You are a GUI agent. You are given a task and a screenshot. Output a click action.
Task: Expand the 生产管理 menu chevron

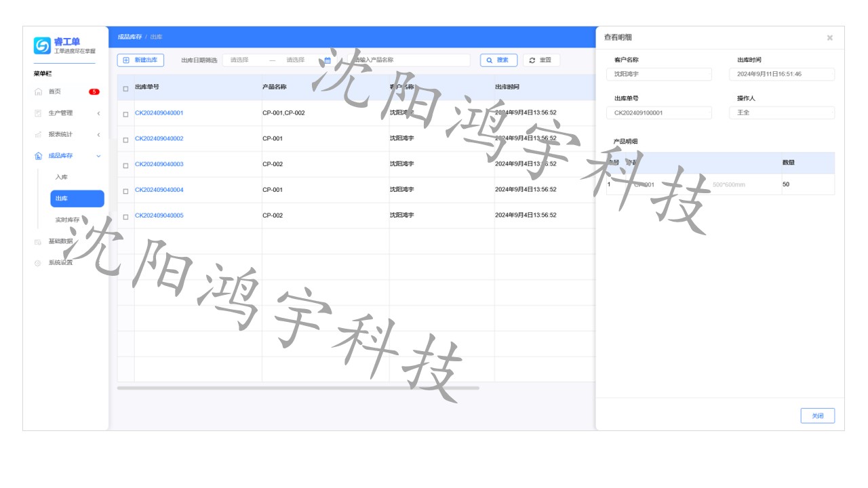(98, 113)
